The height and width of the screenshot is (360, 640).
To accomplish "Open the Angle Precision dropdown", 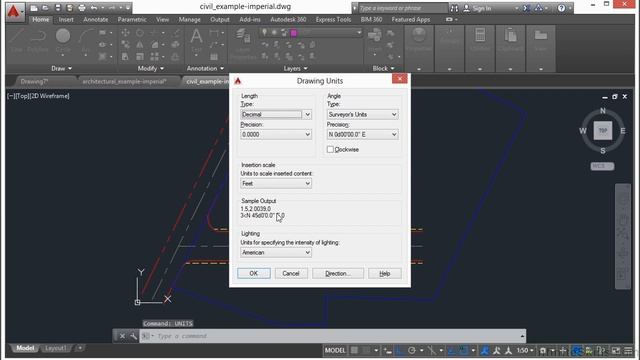I will pyautogui.click(x=362, y=134).
